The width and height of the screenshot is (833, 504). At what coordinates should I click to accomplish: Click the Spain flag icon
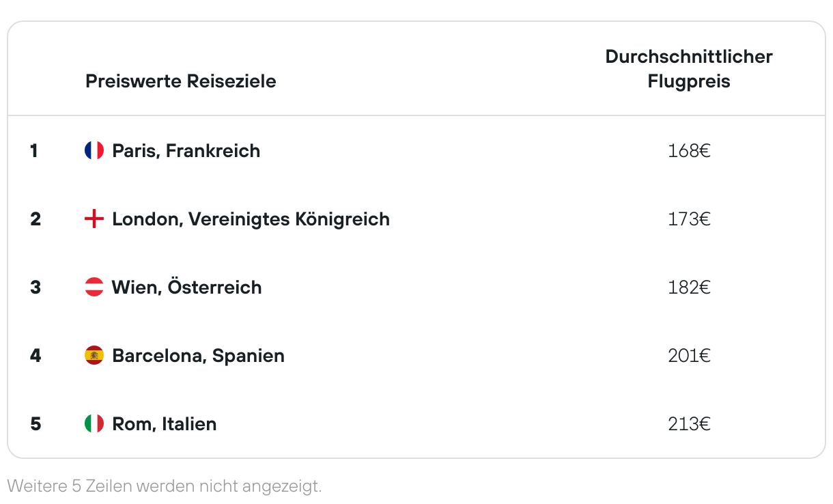[94, 355]
